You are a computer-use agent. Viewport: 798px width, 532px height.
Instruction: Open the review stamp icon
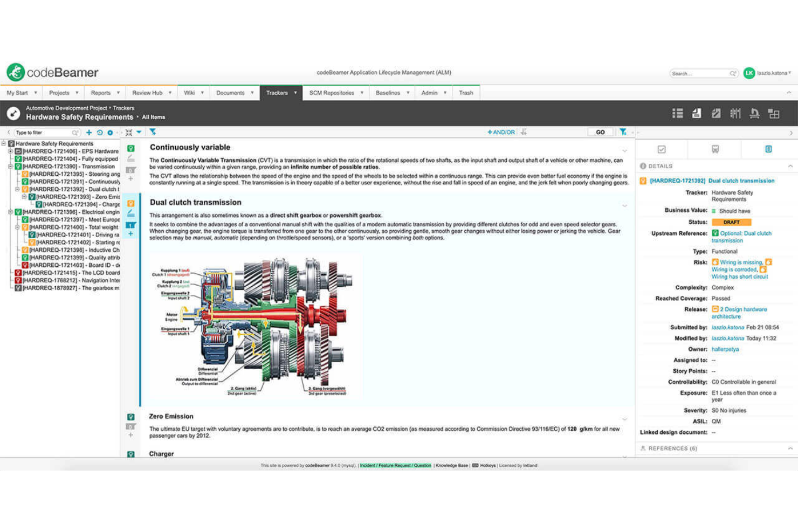click(x=754, y=113)
